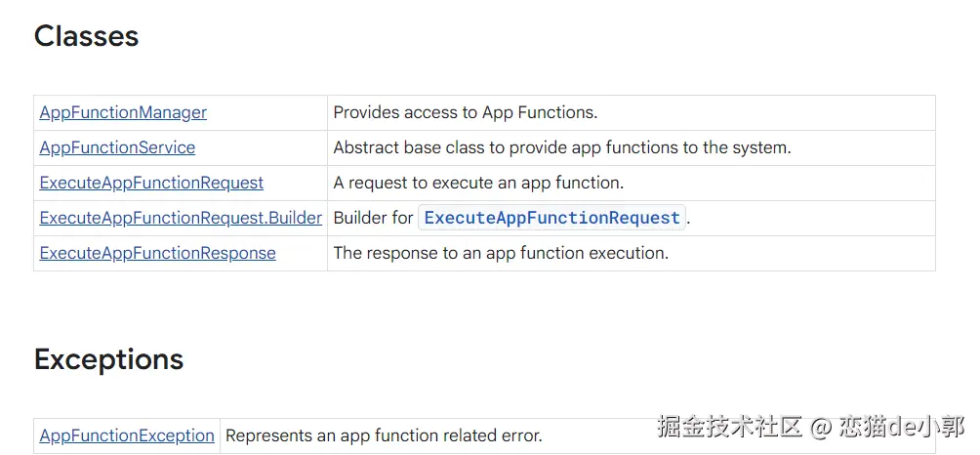This screenshot has height=455, width=980.
Task: Open the AppFunctionException link
Action: 127,435
